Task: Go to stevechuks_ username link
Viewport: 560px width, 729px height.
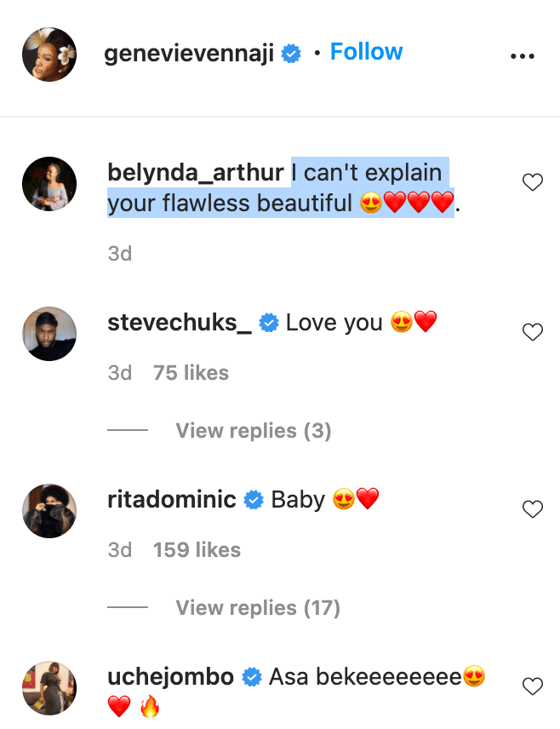Action: (180, 323)
